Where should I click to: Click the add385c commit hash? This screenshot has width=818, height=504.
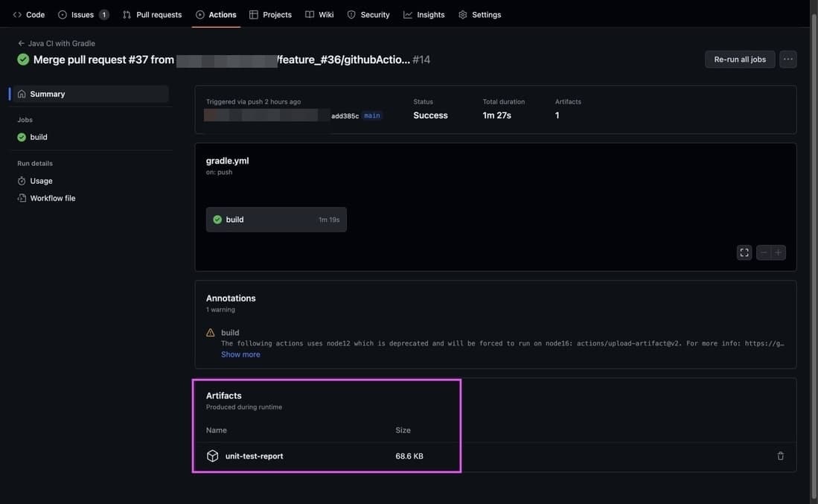pos(345,116)
